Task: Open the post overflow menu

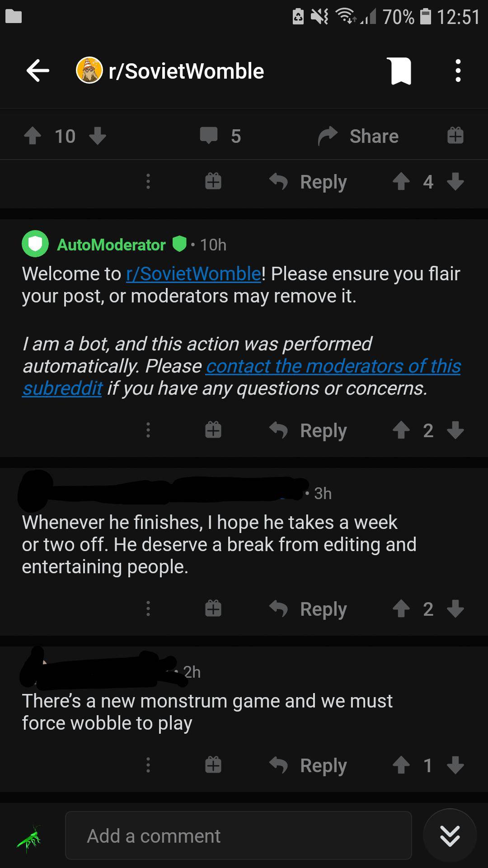Action: pyautogui.click(x=458, y=71)
